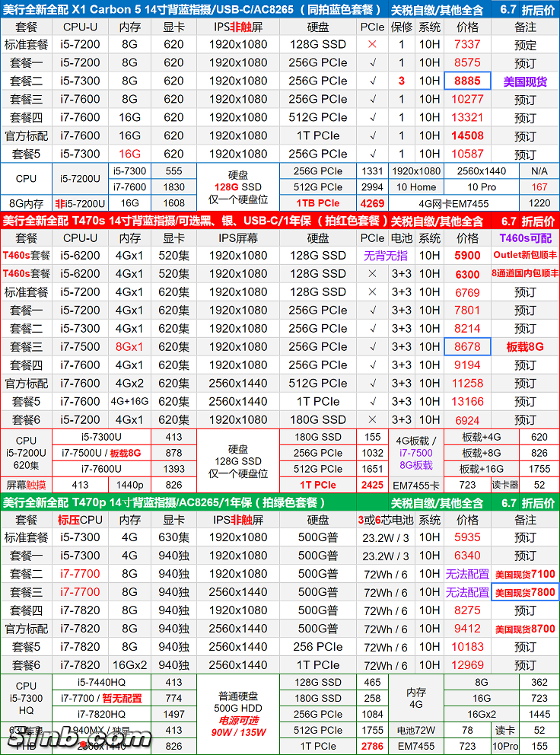Click the Outlet新包顺丰 remark
The image size is (560, 755).
coord(525,255)
